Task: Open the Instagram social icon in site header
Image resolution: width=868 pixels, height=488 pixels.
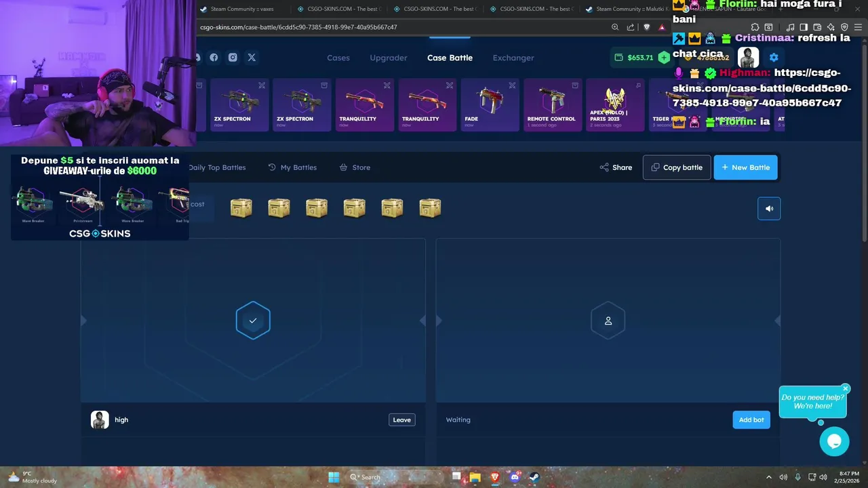Action: pyautogui.click(x=233, y=58)
